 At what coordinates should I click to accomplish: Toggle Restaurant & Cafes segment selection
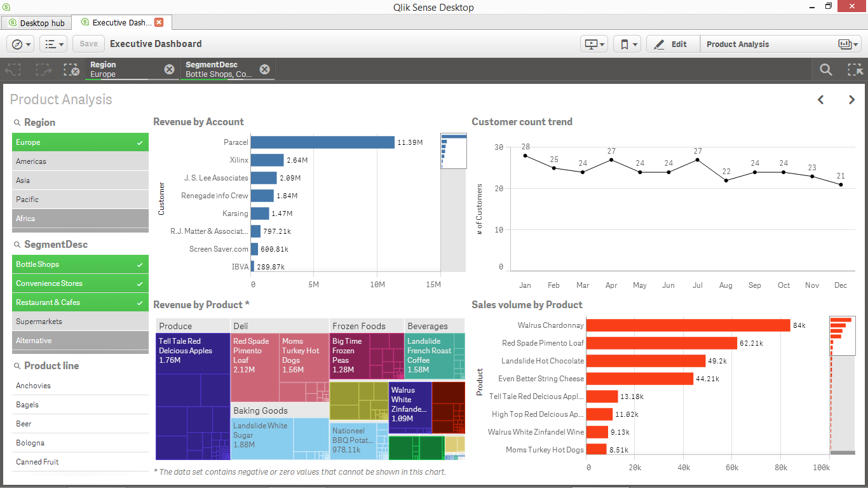coord(80,302)
